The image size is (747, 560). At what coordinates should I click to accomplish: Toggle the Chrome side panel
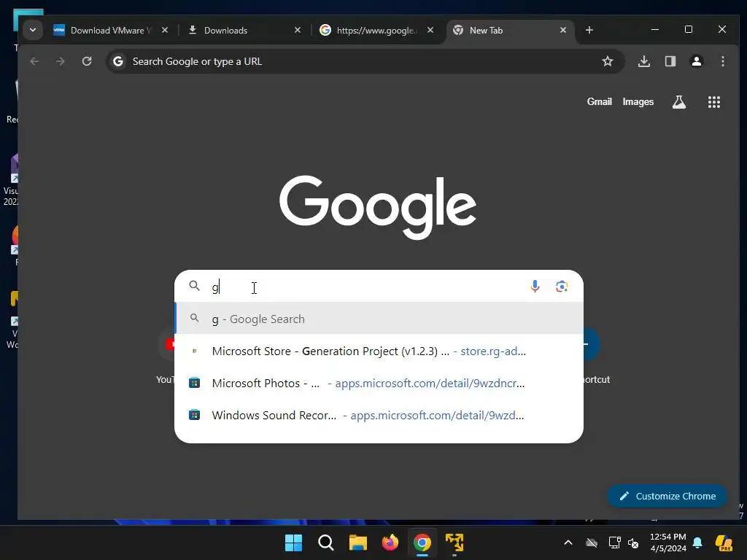[670, 61]
